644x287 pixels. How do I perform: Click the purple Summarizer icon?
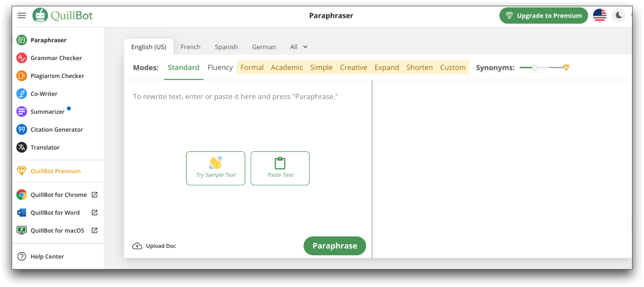click(x=22, y=112)
